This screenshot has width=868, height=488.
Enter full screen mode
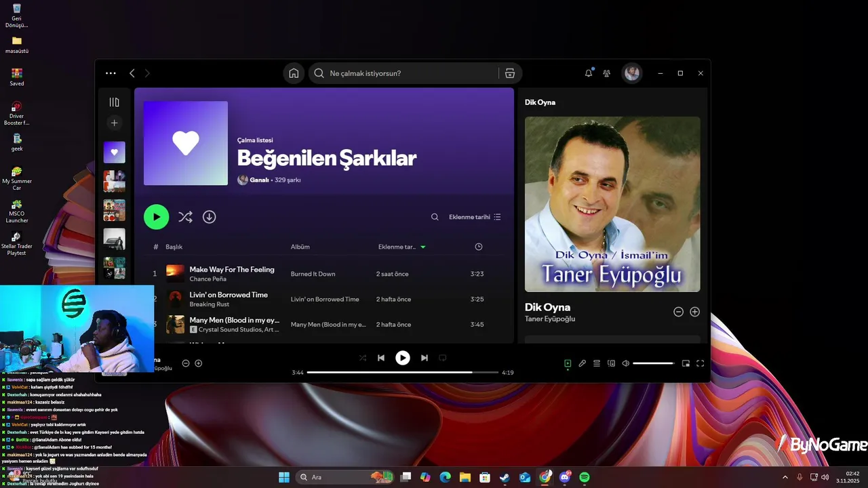(701, 363)
